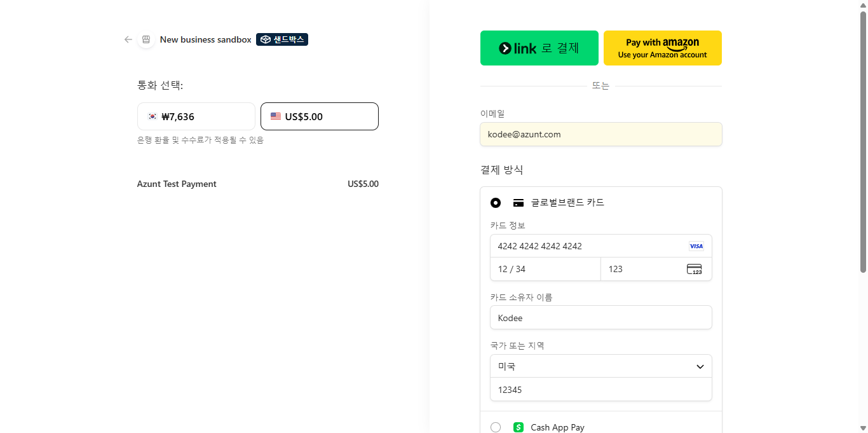Click the email input field
The height and width of the screenshot is (433, 868).
600,134
